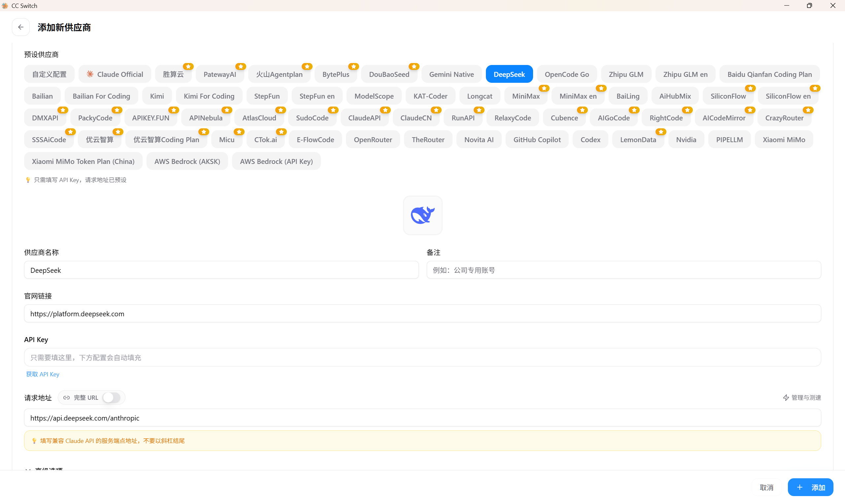This screenshot has height=504, width=845.
Task: Select the OpenCode Go preset
Action: [567, 74]
